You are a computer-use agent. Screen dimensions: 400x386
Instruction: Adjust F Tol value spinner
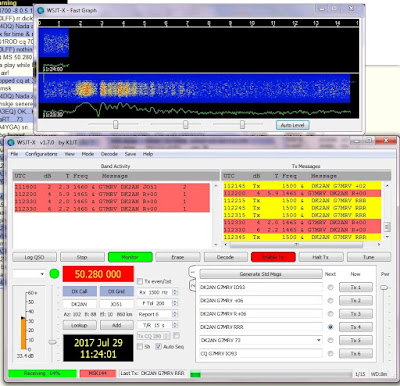tap(175, 303)
